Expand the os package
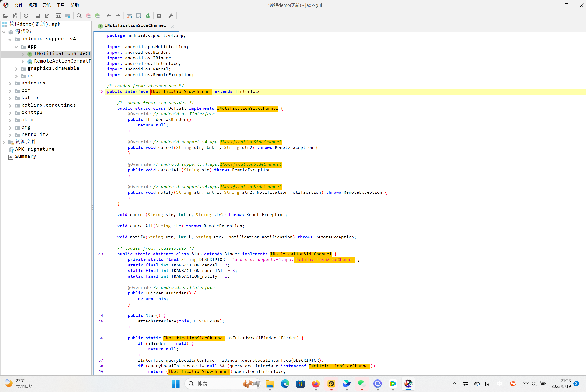 click(x=16, y=76)
